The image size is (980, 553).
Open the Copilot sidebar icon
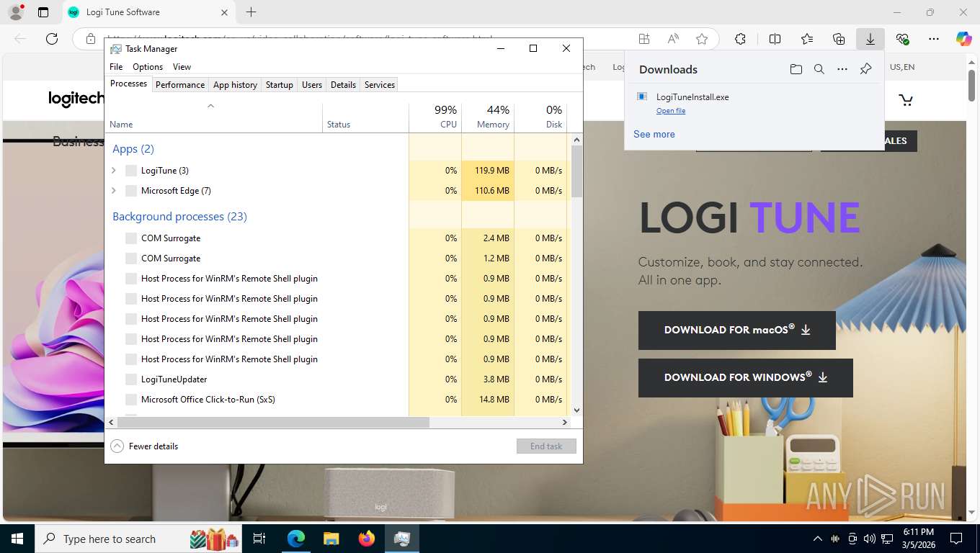pos(964,39)
